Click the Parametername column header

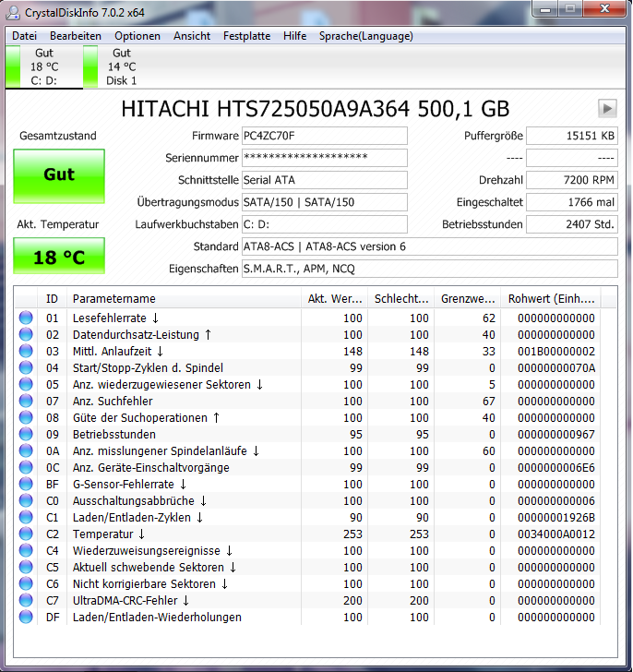(184, 299)
